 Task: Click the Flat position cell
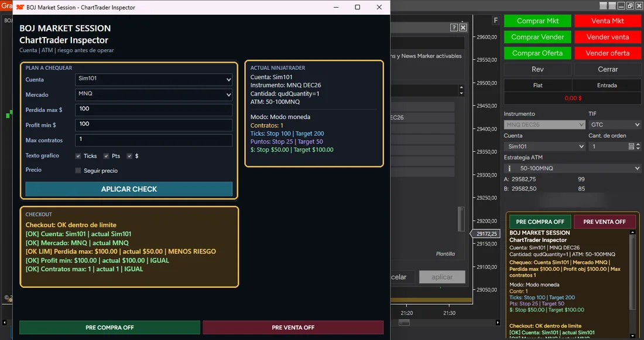(x=537, y=85)
